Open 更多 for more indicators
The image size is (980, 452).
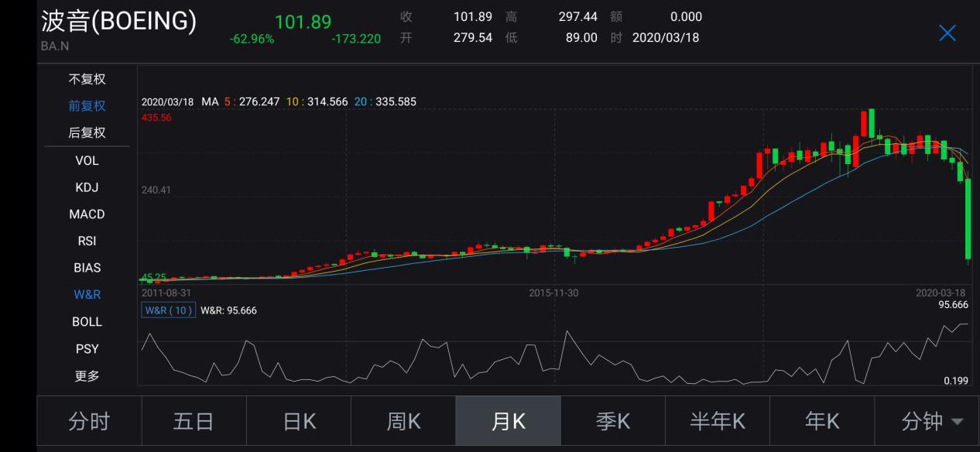tap(87, 375)
